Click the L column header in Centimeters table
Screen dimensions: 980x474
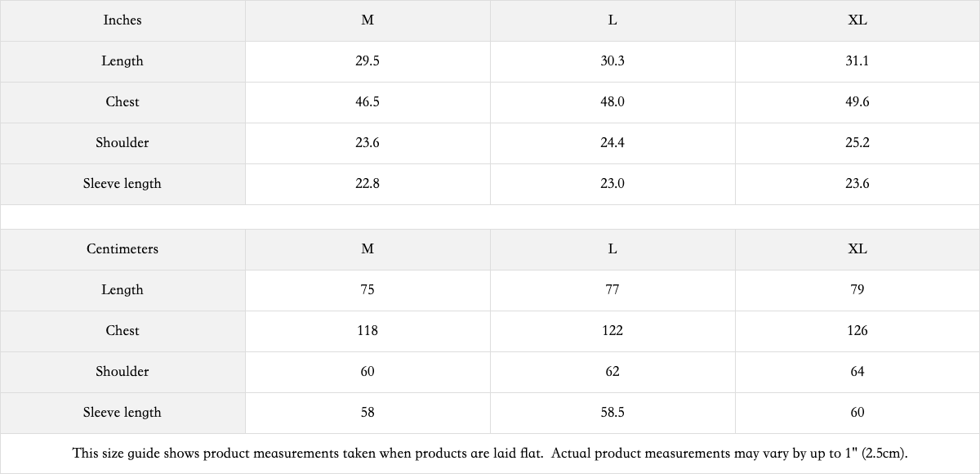click(x=612, y=249)
